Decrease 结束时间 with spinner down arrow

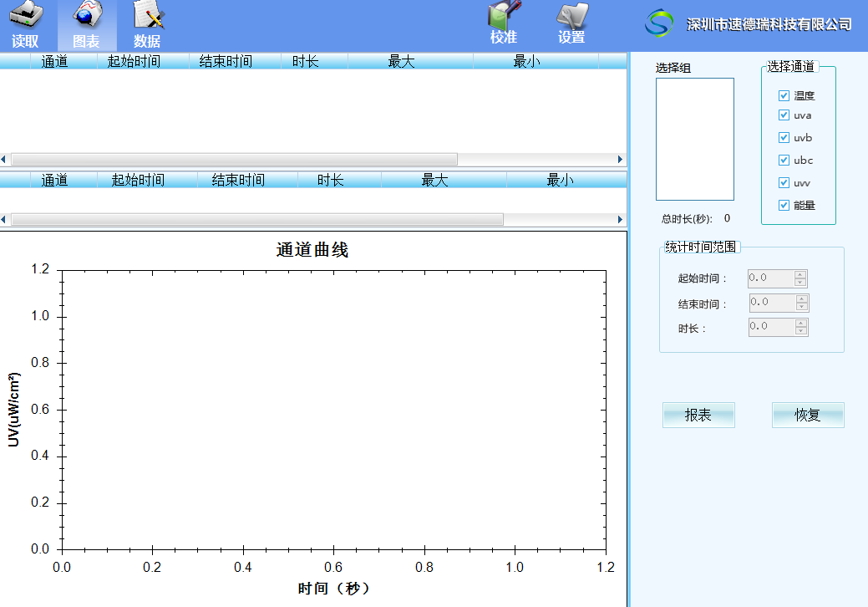click(x=802, y=307)
